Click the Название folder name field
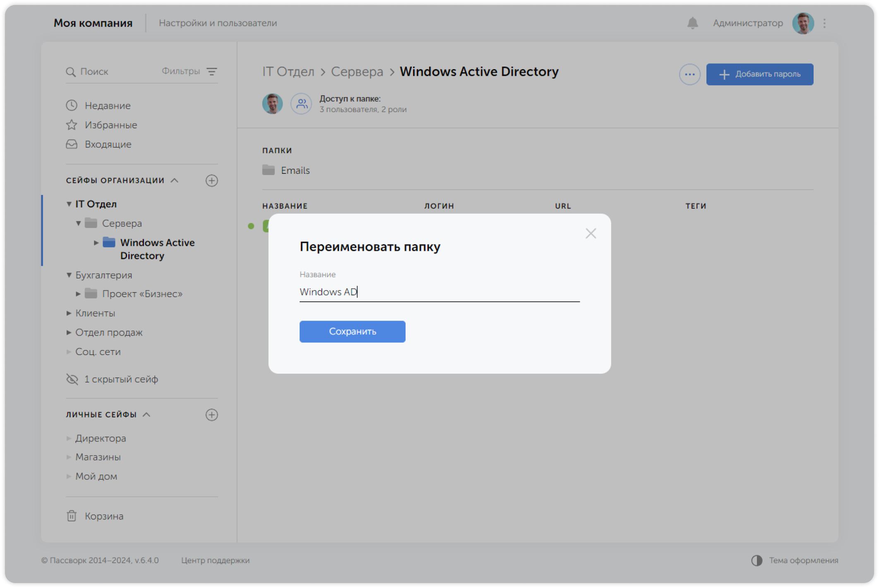This screenshot has width=879, height=588. (439, 292)
